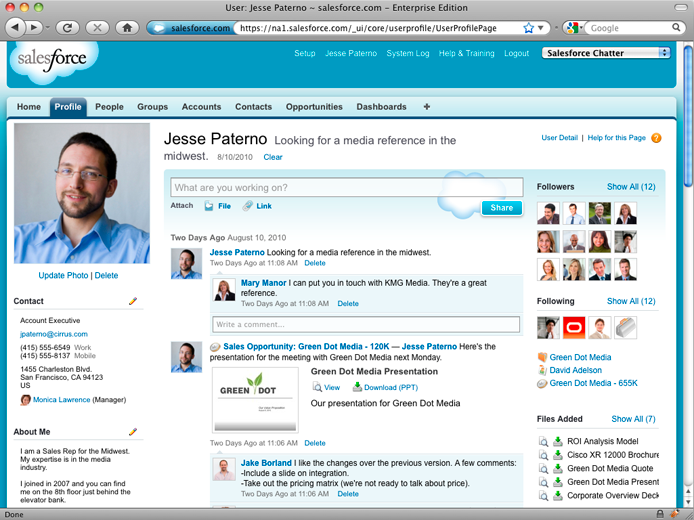Click the Setup link in header
The image size is (694, 520).
[x=305, y=53]
